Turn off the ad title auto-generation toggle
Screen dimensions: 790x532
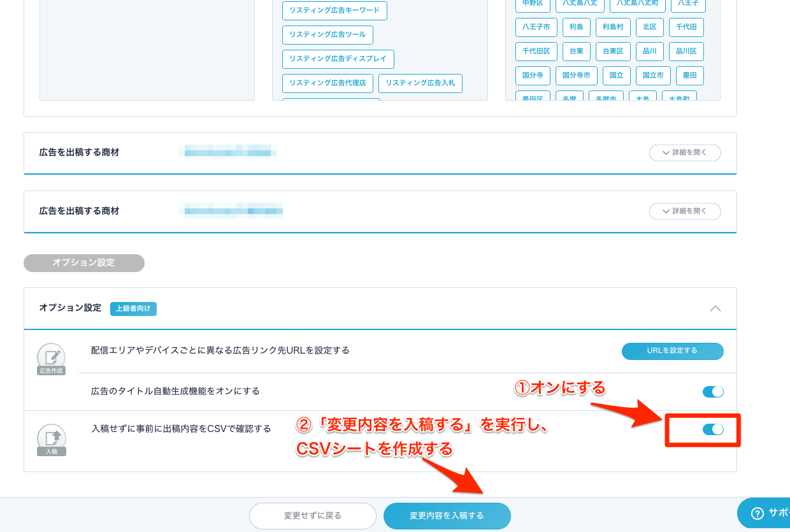713,392
